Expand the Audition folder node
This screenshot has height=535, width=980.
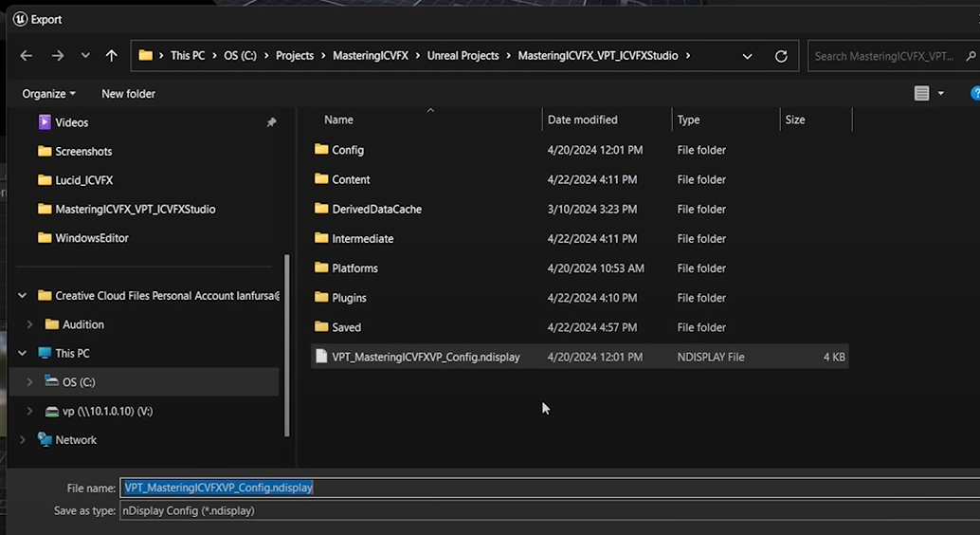tap(29, 324)
